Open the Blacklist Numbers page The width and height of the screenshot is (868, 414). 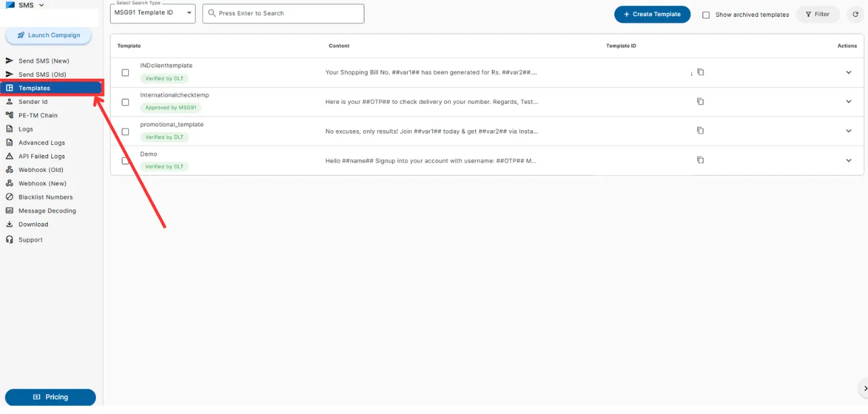(45, 197)
